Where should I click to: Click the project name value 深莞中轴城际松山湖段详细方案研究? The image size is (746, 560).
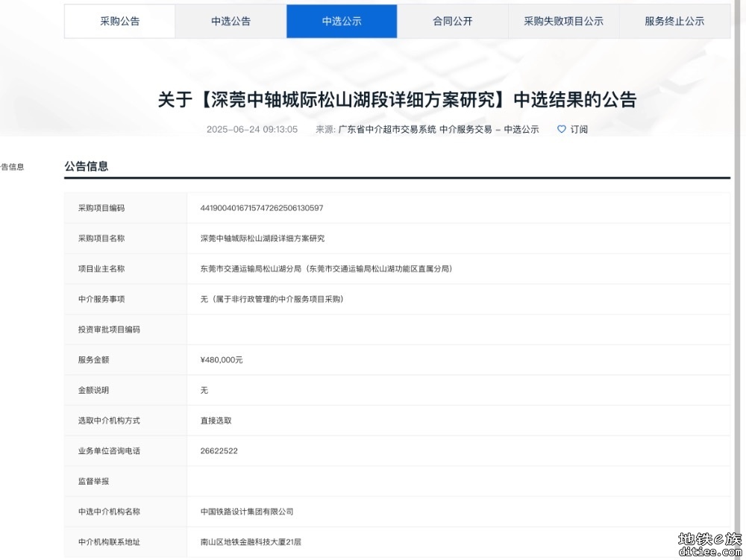coord(262,238)
